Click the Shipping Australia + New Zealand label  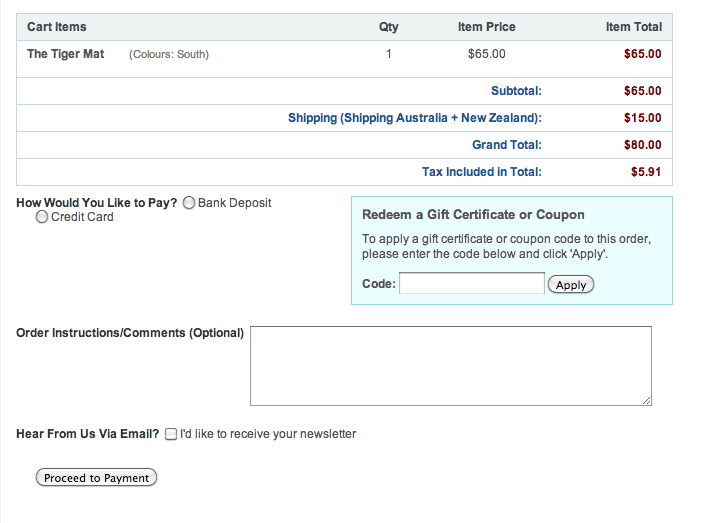click(x=414, y=118)
